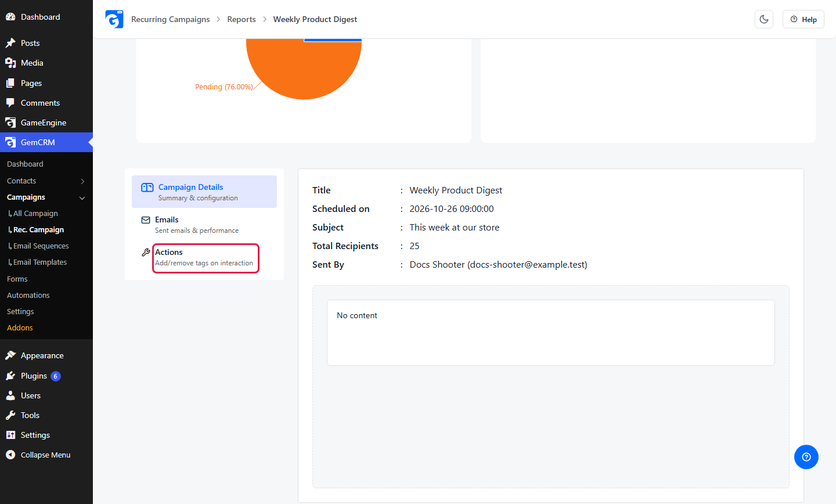The height and width of the screenshot is (504, 836).
Task: Click the Posts pushpin icon
Action: [10, 43]
